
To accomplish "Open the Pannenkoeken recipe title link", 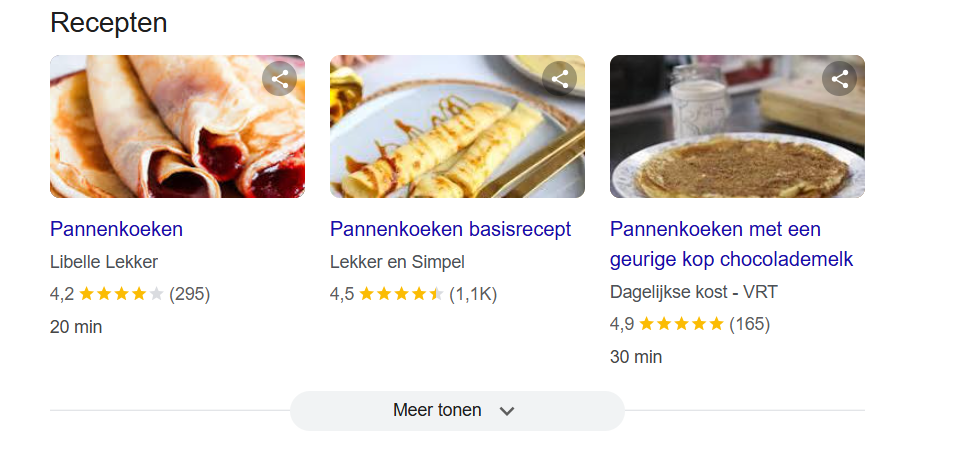I will click(116, 229).
